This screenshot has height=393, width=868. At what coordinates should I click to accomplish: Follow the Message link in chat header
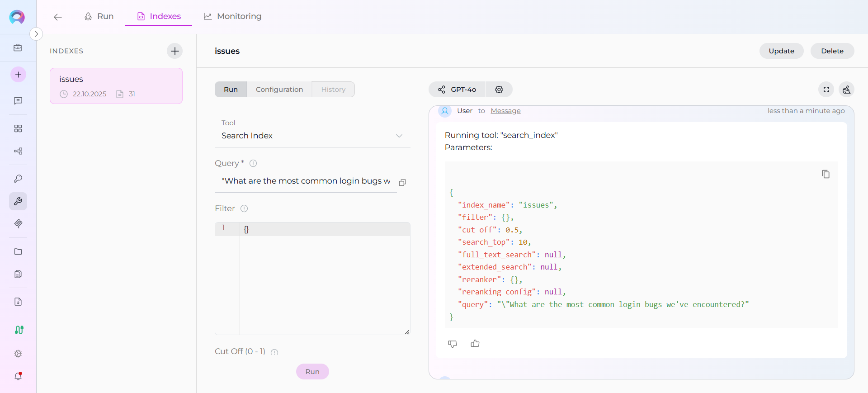click(505, 111)
